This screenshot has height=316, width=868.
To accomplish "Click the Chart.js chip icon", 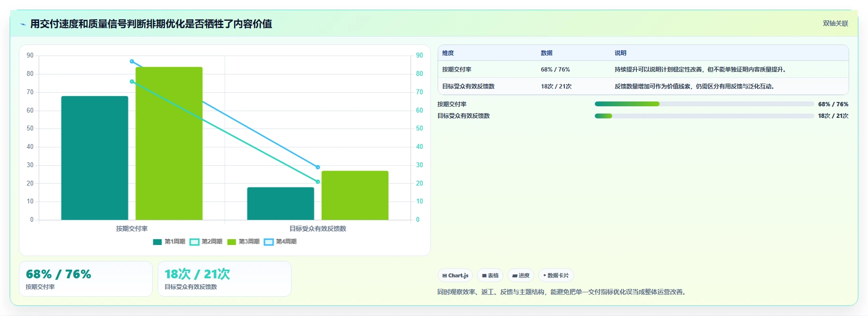I will [x=444, y=275].
